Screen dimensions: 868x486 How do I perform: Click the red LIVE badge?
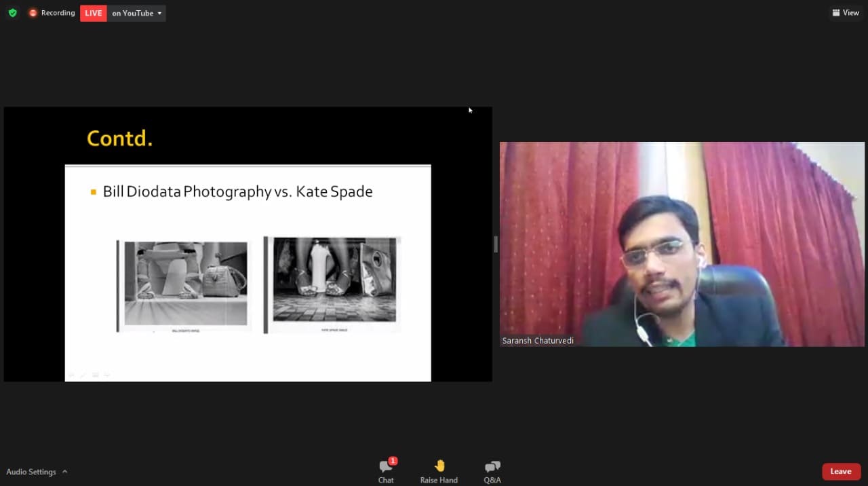click(x=94, y=13)
